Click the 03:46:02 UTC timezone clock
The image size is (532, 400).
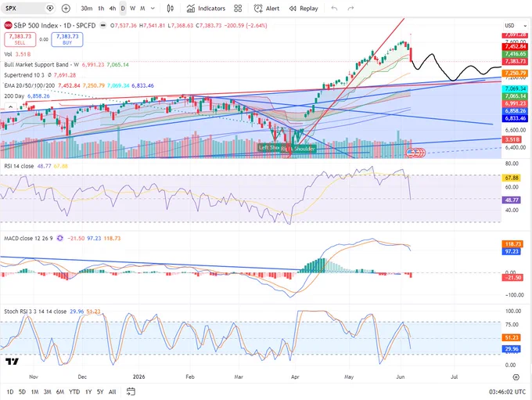click(507, 392)
